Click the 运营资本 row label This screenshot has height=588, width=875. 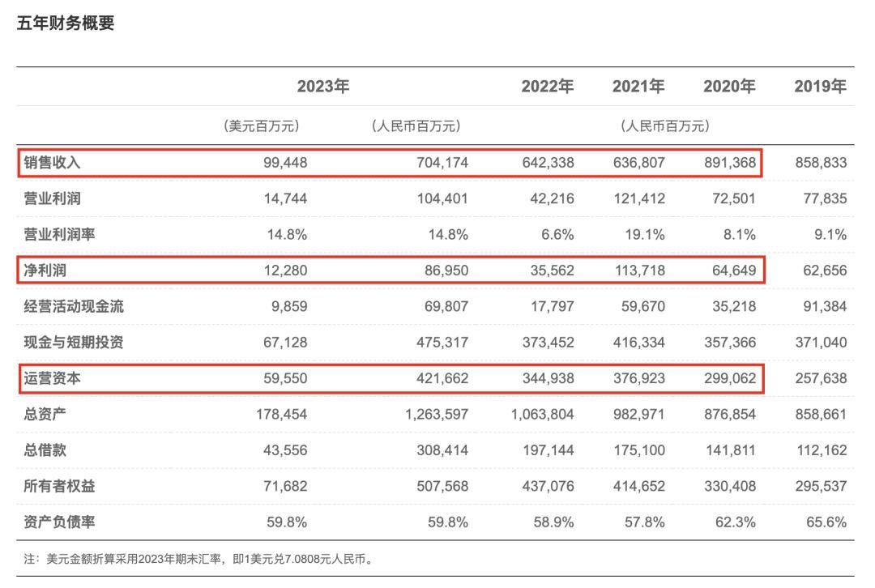(52, 378)
